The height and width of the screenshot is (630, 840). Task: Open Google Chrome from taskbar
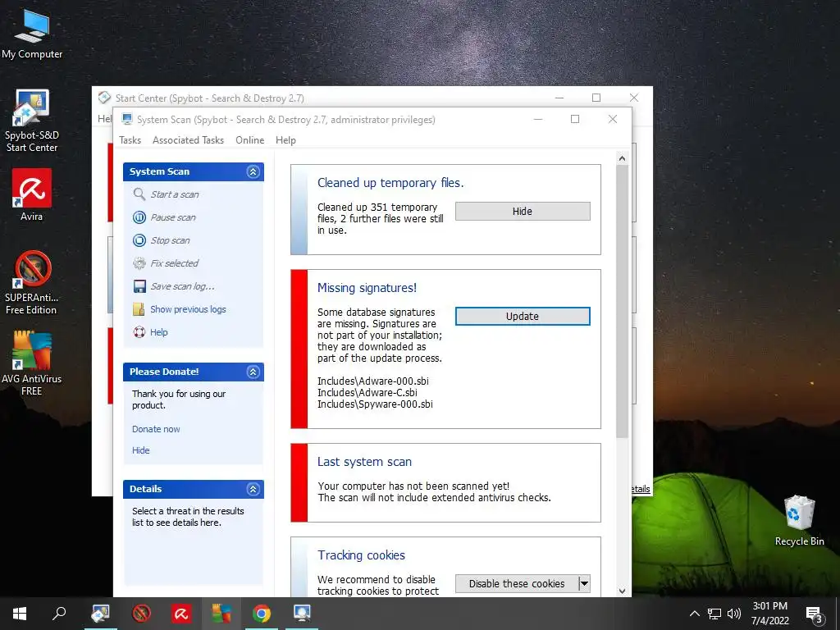pos(262,614)
